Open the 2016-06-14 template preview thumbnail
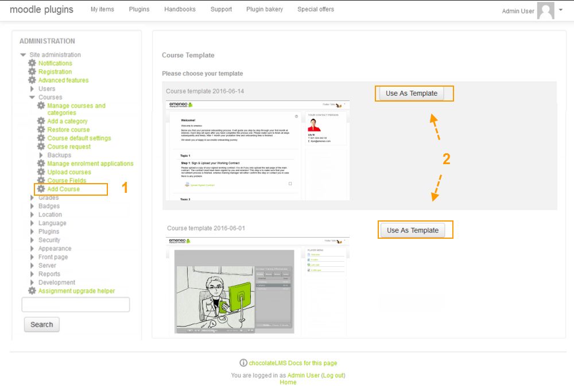The height and width of the screenshot is (392, 574). pos(258,150)
